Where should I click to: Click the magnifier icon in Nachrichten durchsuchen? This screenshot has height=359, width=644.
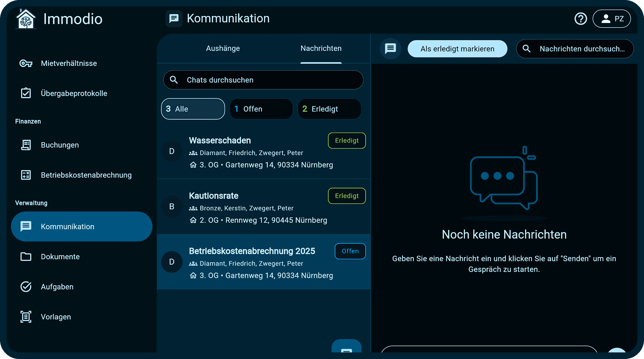pos(527,49)
